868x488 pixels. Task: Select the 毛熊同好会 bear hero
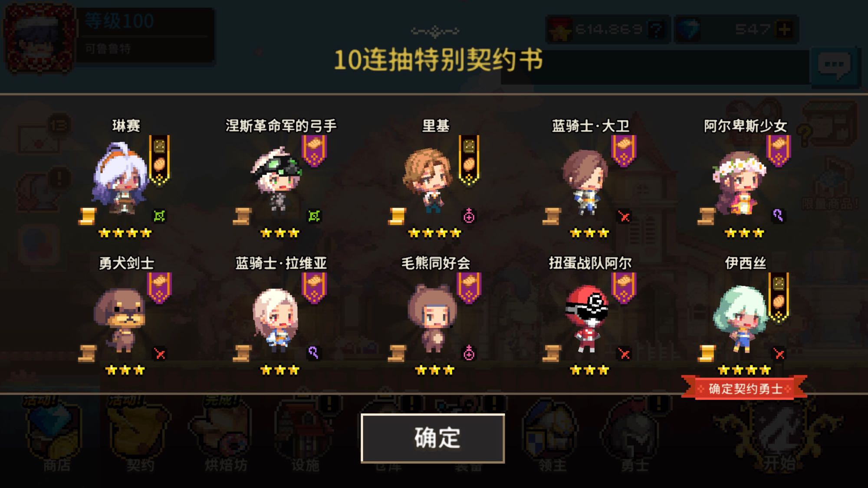433,318
